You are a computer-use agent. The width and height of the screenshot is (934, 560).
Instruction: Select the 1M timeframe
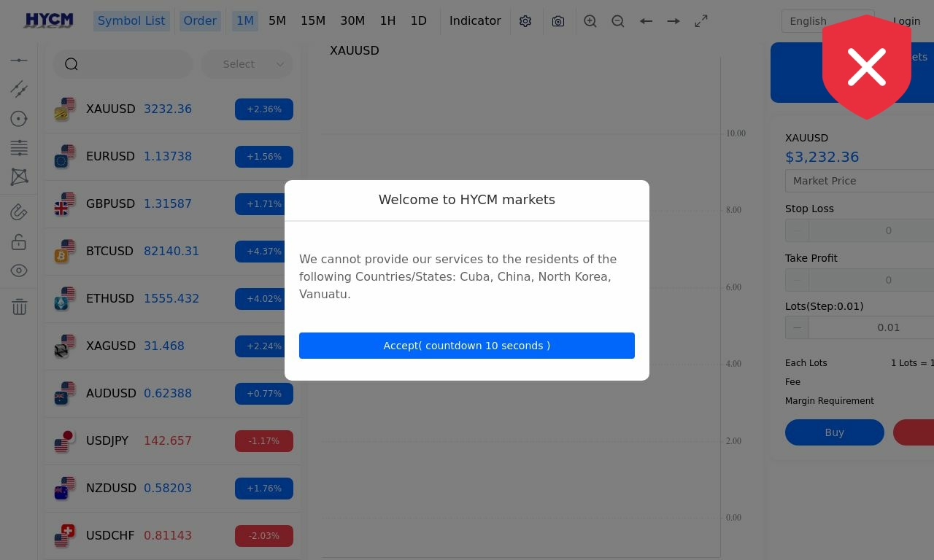coord(245,20)
